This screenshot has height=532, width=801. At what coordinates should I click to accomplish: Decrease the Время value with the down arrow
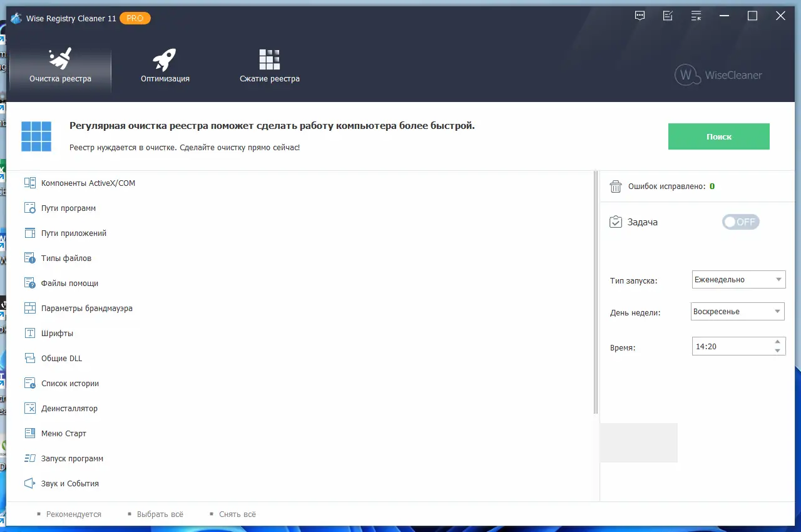pos(778,350)
